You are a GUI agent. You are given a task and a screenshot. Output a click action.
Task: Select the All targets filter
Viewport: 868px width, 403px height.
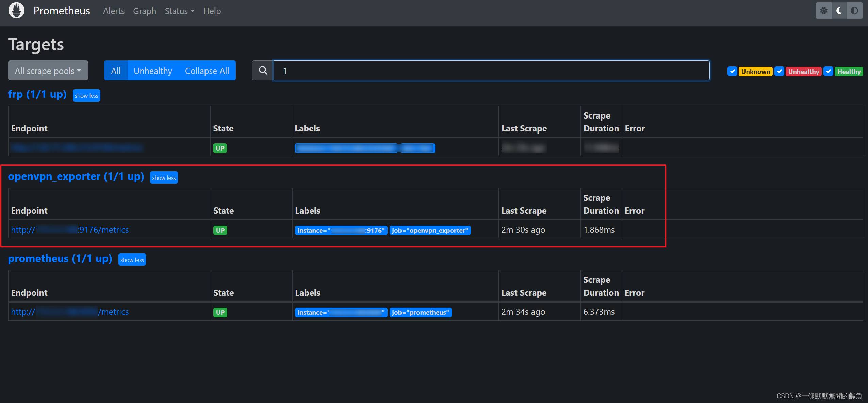click(x=116, y=71)
